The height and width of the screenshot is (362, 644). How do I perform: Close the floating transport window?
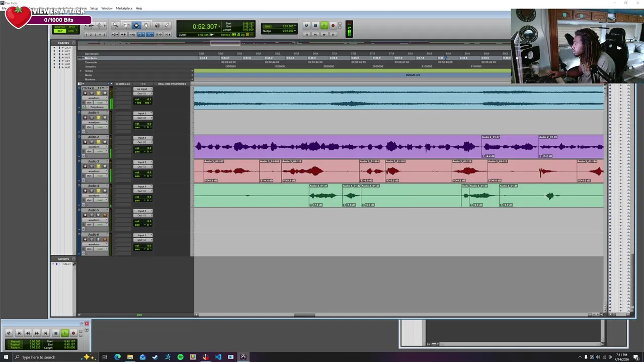point(87,324)
